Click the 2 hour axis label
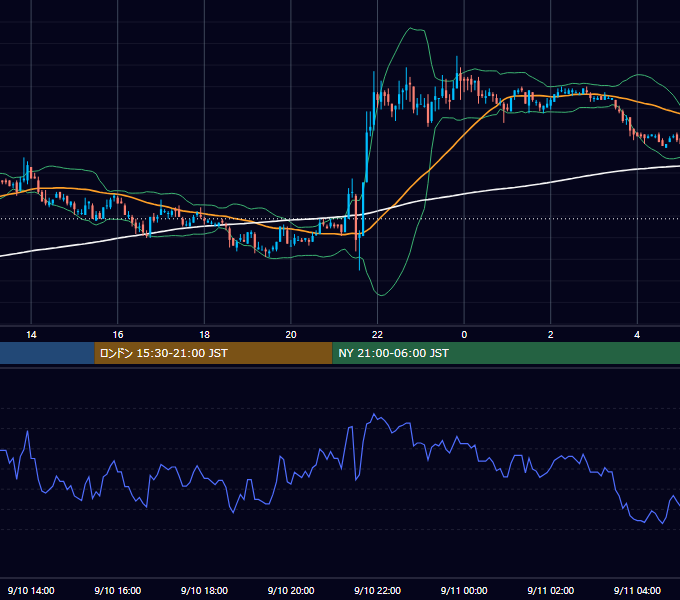The height and width of the screenshot is (600, 680). coord(550,335)
